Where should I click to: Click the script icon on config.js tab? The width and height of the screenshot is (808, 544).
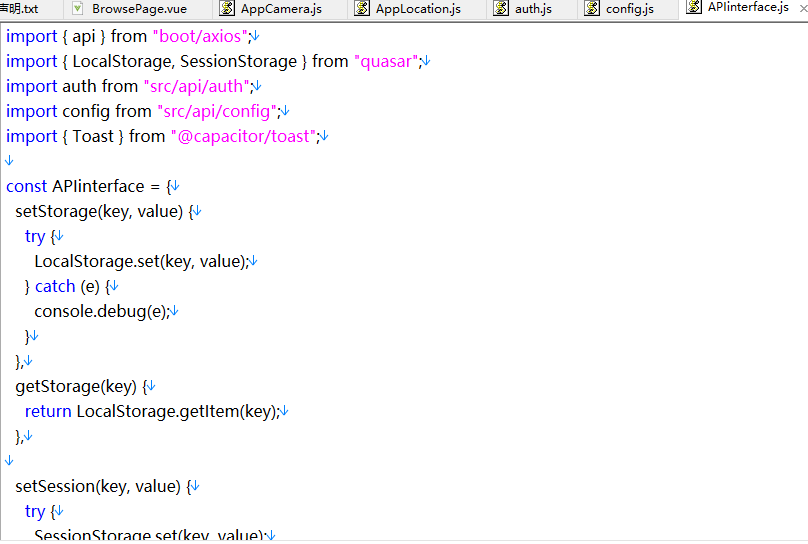(592, 8)
